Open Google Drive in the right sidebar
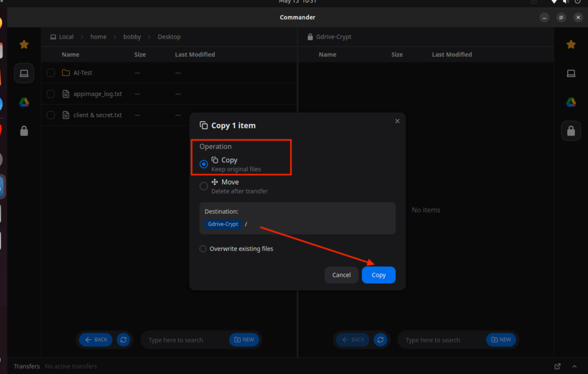This screenshot has width=588, height=374. [x=571, y=102]
